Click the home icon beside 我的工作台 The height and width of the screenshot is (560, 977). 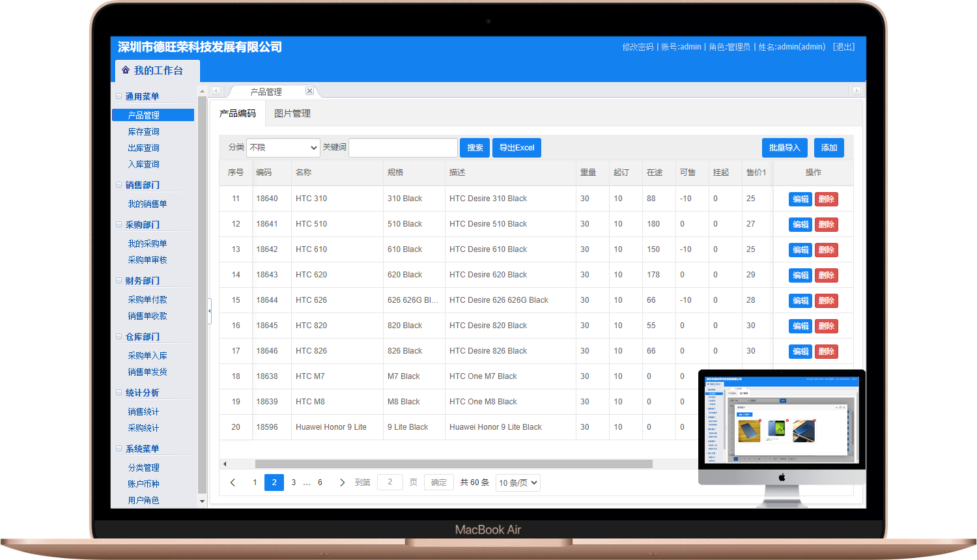click(126, 70)
